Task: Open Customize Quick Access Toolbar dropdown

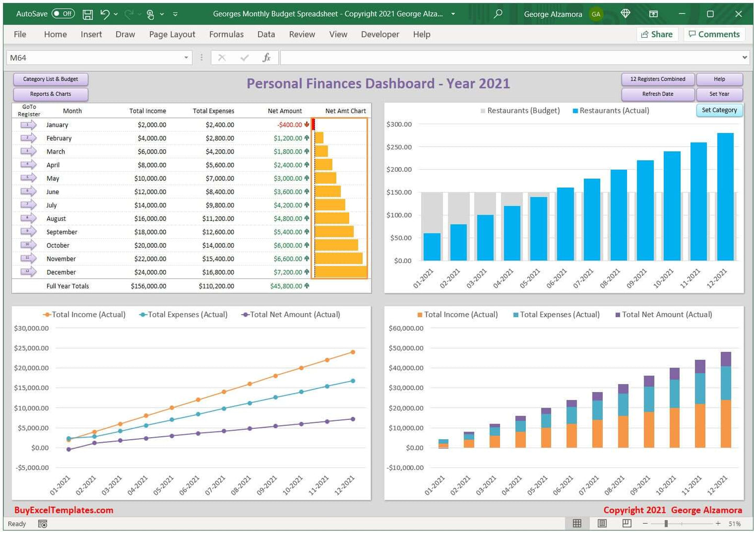Action: point(175,14)
